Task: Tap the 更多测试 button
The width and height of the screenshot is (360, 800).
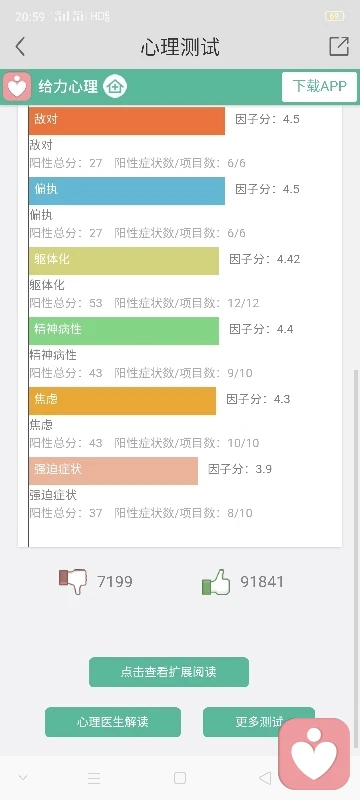Action: coord(259,722)
